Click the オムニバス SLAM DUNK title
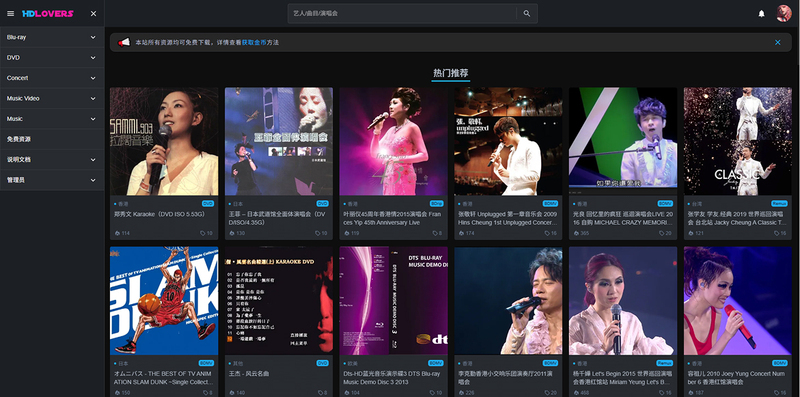This screenshot has width=800, height=397. click(163, 378)
